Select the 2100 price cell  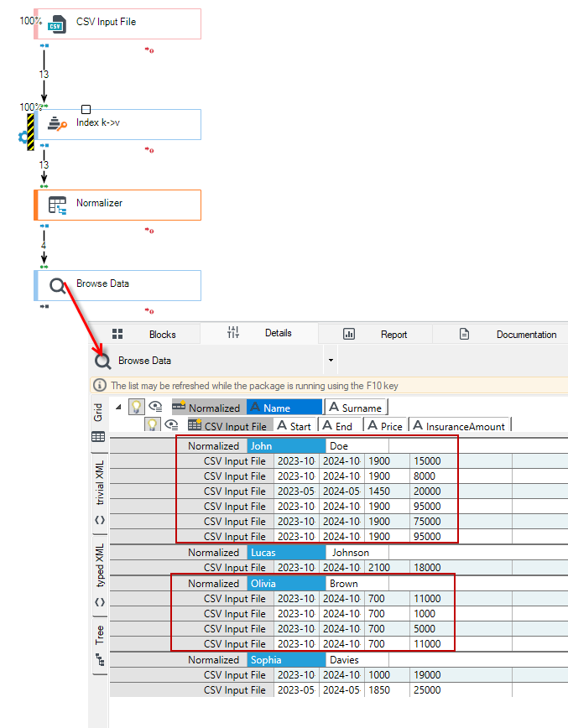click(388, 567)
